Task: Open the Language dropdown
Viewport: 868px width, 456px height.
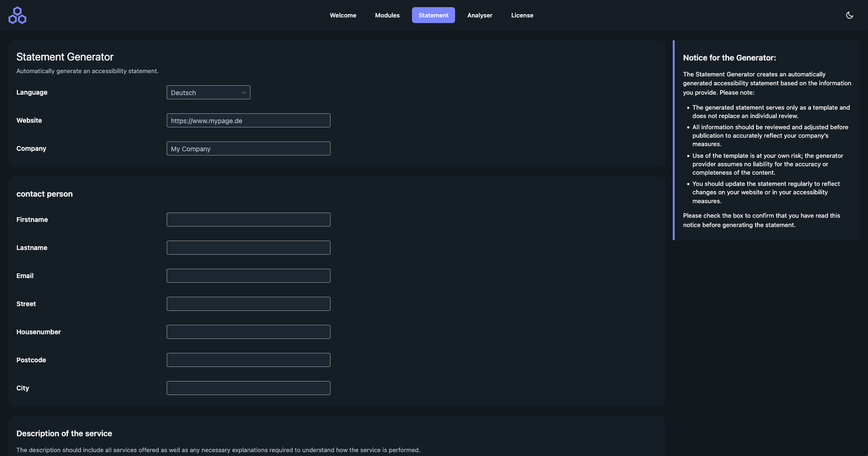Action: click(208, 93)
